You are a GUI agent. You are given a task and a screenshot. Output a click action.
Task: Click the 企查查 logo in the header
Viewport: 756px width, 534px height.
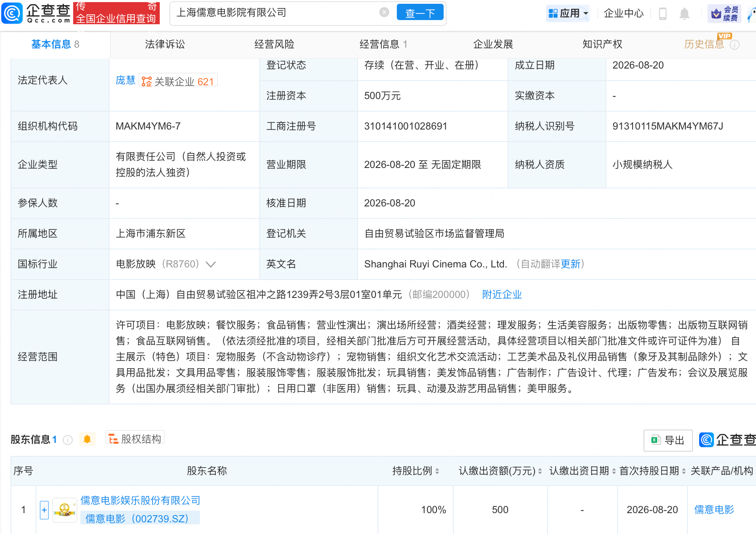pyautogui.click(x=36, y=13)
